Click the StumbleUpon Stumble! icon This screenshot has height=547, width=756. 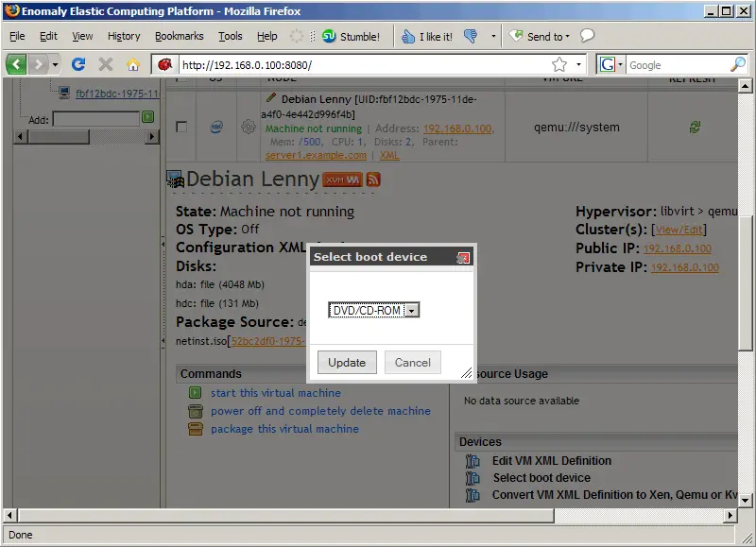(x=329, y=36)
